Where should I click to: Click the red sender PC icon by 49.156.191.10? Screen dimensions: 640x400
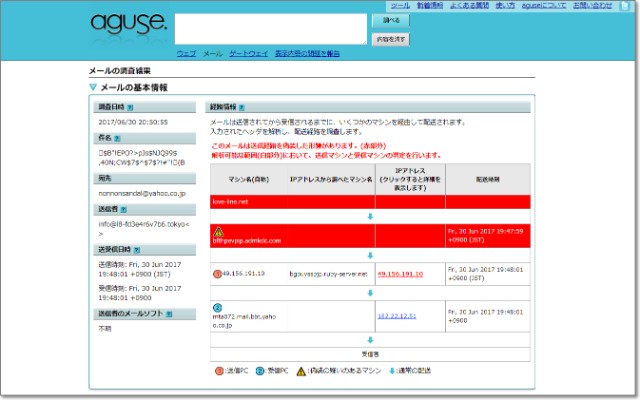click(x=217, y=273)
